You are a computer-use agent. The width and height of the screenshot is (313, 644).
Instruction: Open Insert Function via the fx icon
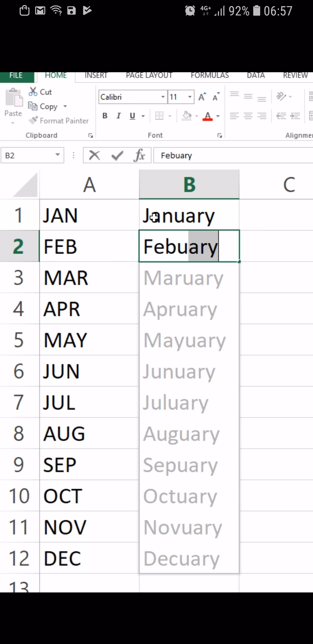139,155
